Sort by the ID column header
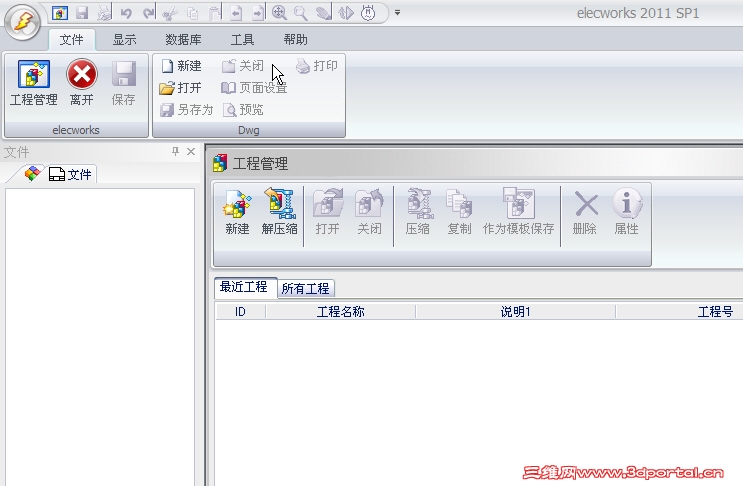 240,312
